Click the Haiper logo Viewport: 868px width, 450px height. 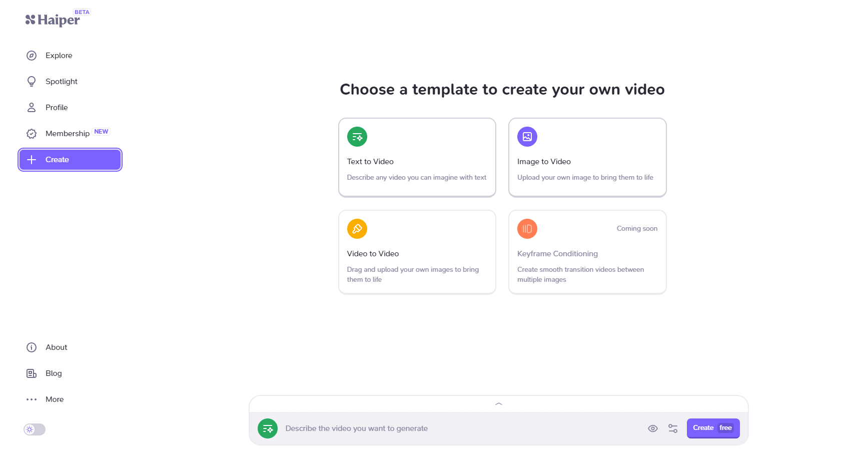coord(53,20)
